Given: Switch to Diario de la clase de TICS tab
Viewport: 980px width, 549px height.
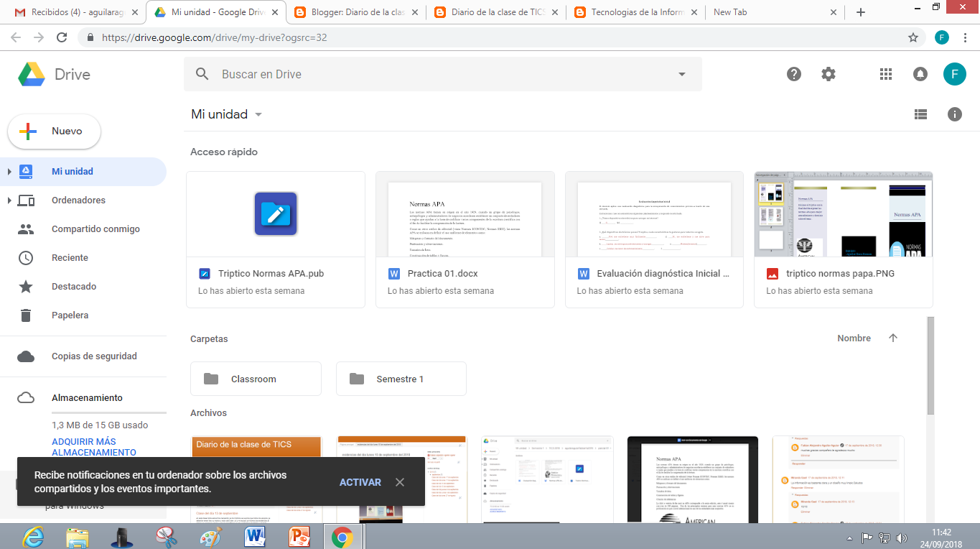Looking at the screenshot, I should tap(495, 12).
